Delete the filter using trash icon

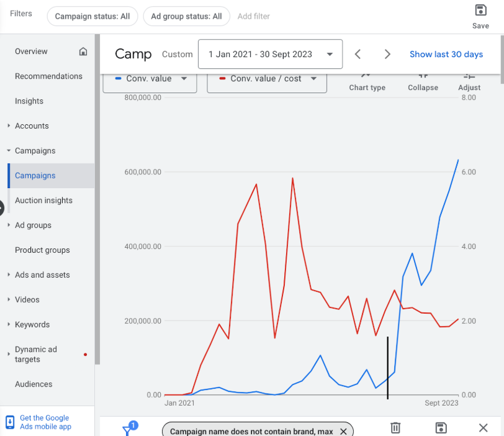(395, 427)
